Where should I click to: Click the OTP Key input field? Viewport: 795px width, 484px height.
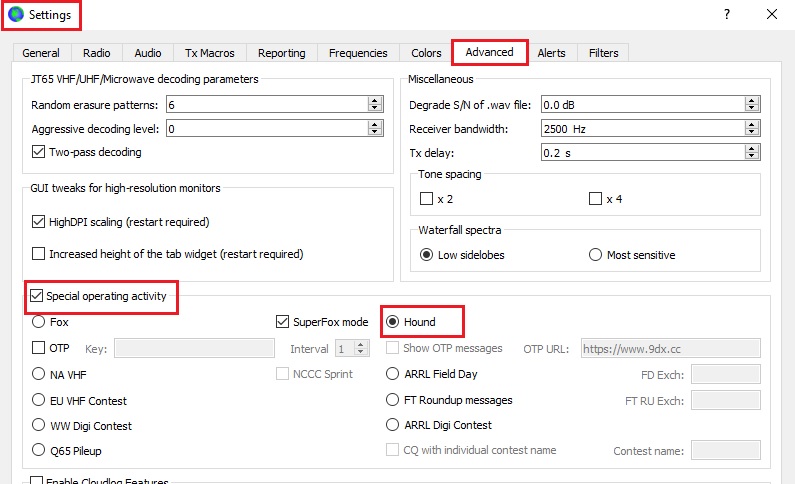tap(194, 348)
